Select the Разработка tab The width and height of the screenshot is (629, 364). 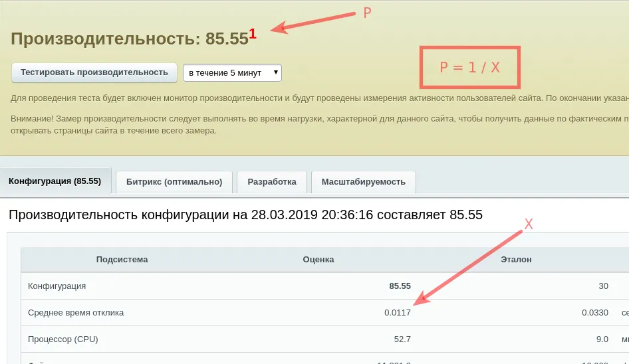point(271,182)
